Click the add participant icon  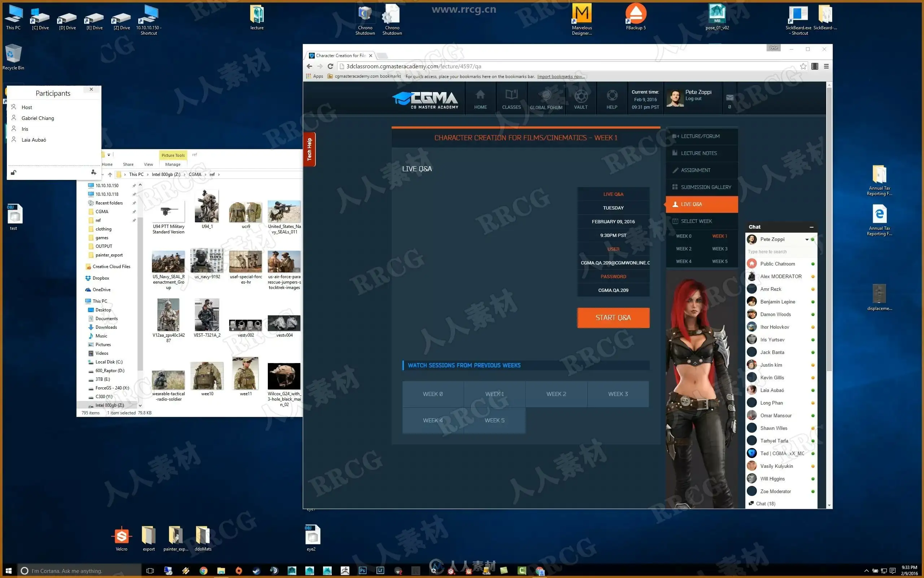coord(93,172)
